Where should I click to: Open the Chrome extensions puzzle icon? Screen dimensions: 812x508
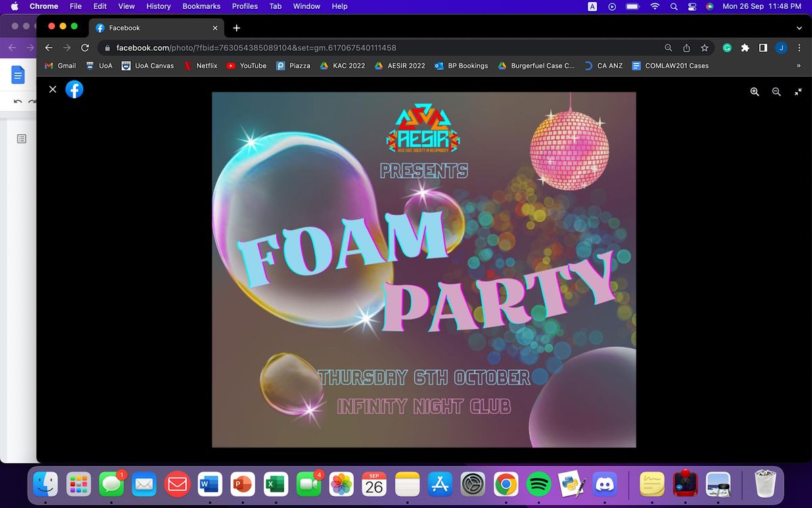[745, 48]
